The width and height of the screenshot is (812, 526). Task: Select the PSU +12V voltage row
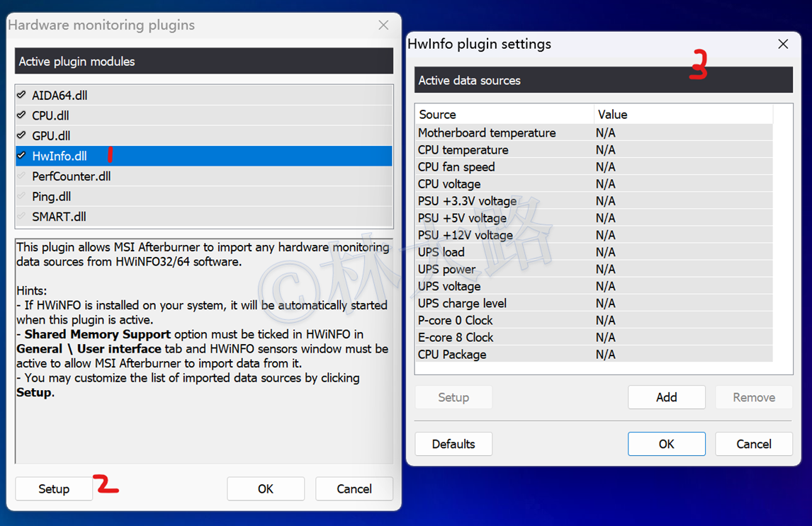pos(594,235)
